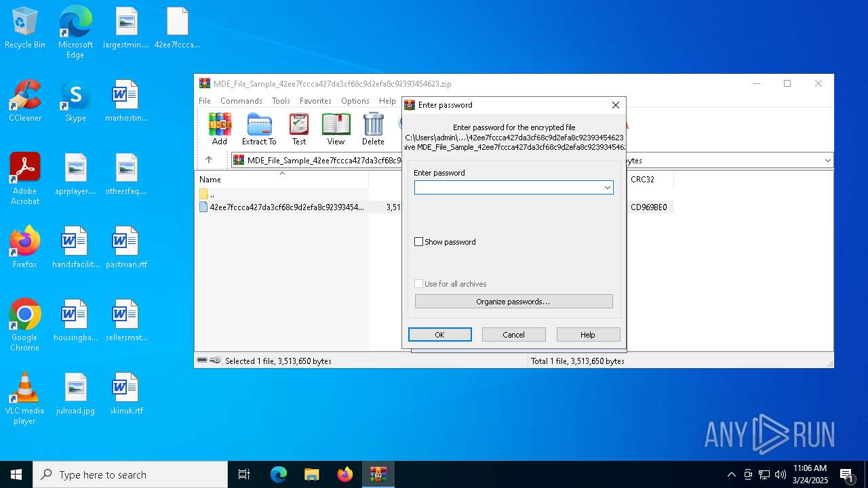Click the CD969BE0 CRC value cell
Viewport: 868px width, 488px height.
tap(649, 207)
